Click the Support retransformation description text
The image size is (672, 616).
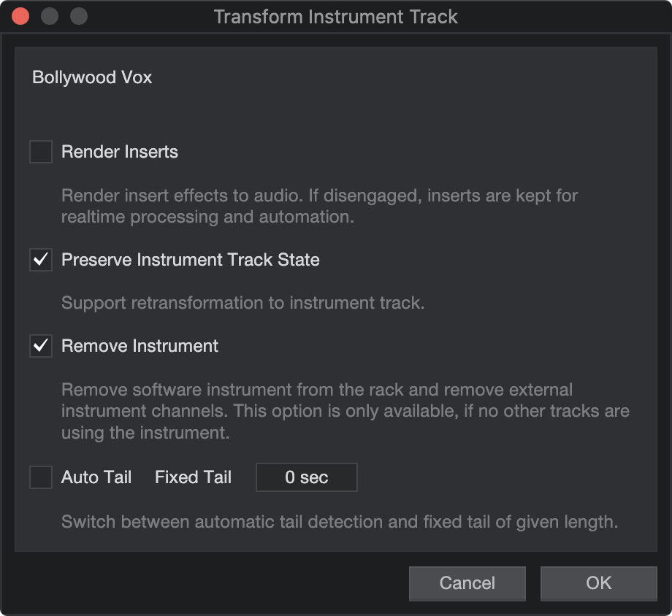coord(243,303)
